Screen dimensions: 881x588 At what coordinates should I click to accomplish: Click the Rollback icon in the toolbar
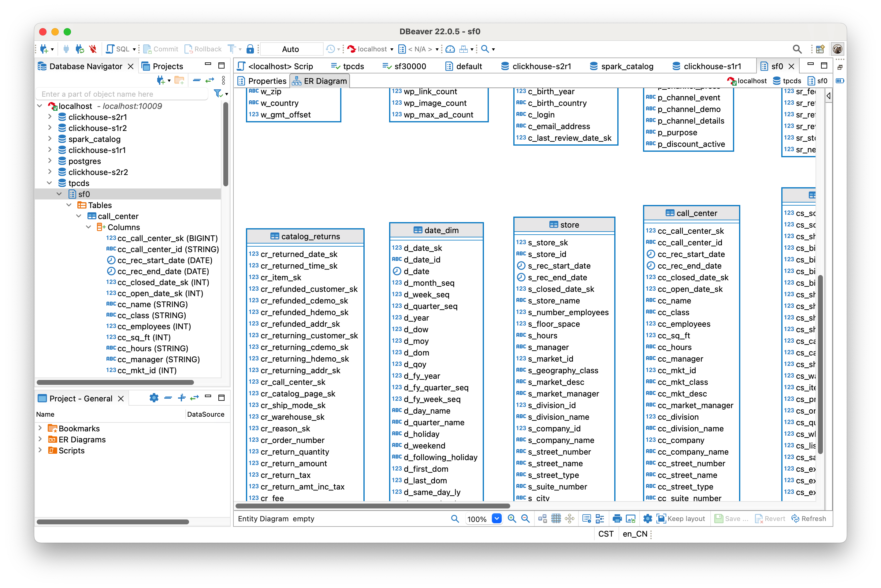(203, 49)
